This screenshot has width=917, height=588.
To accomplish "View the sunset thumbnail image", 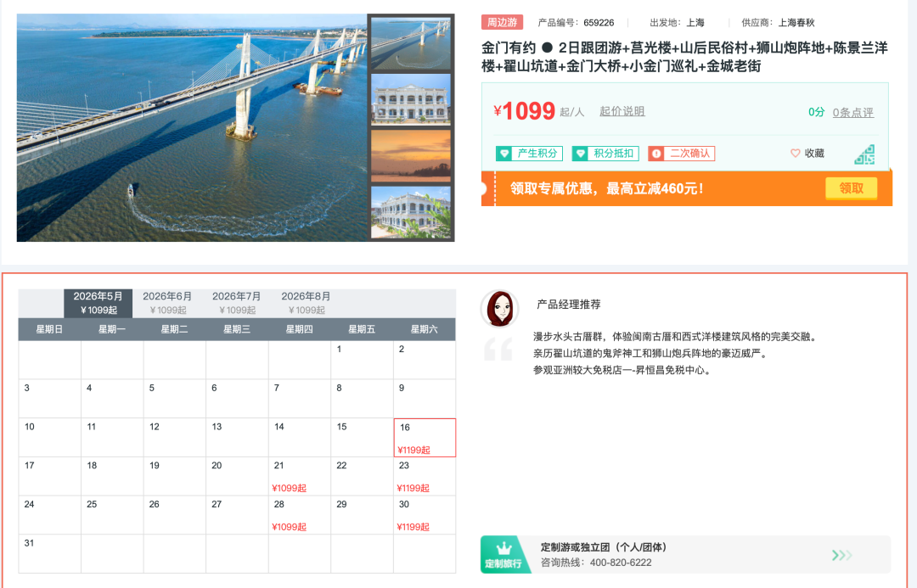I will [x=411, y=155].
